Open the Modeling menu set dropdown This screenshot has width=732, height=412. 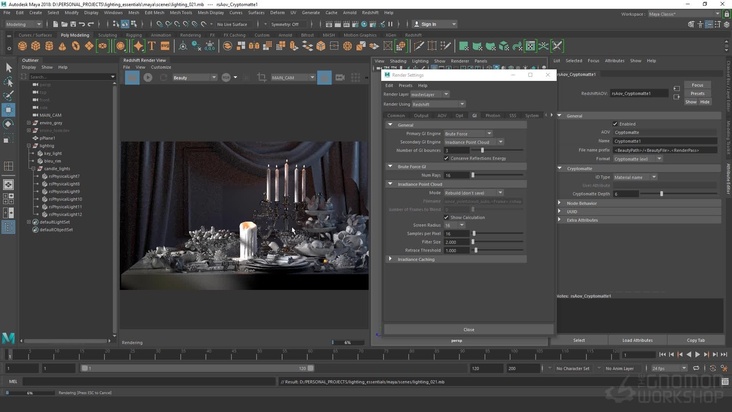[x=23, y=24]
